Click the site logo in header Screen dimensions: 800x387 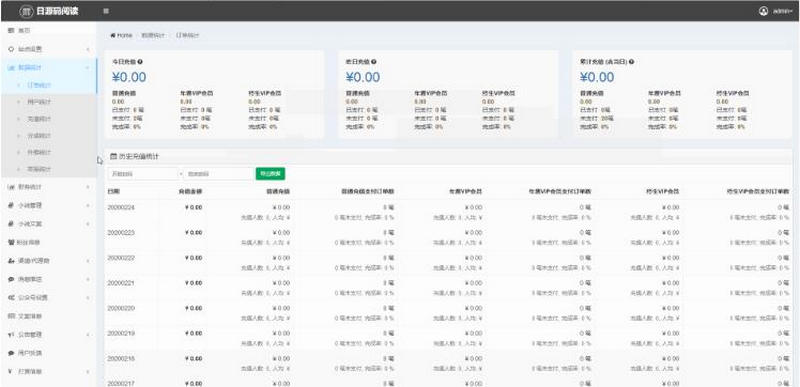(48, 11)
